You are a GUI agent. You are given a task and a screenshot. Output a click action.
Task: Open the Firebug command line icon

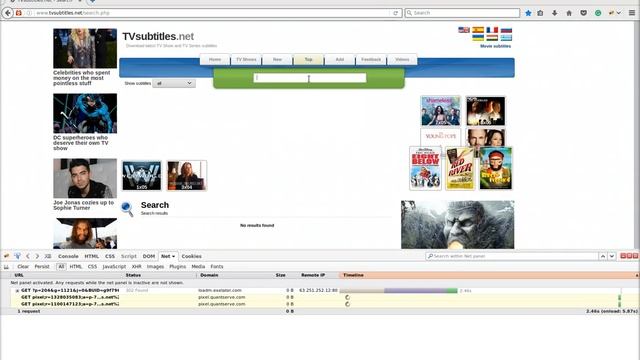[48, 256]
